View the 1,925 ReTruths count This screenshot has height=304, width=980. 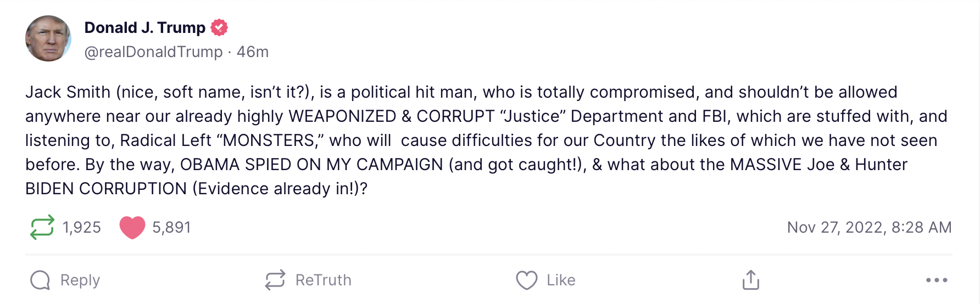tap(82, 227)
